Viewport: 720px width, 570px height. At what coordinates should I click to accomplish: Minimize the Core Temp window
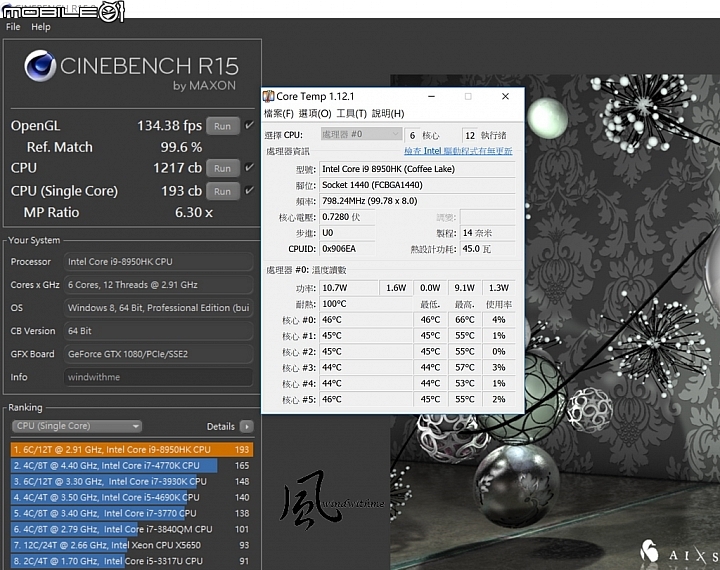(432, 96)
